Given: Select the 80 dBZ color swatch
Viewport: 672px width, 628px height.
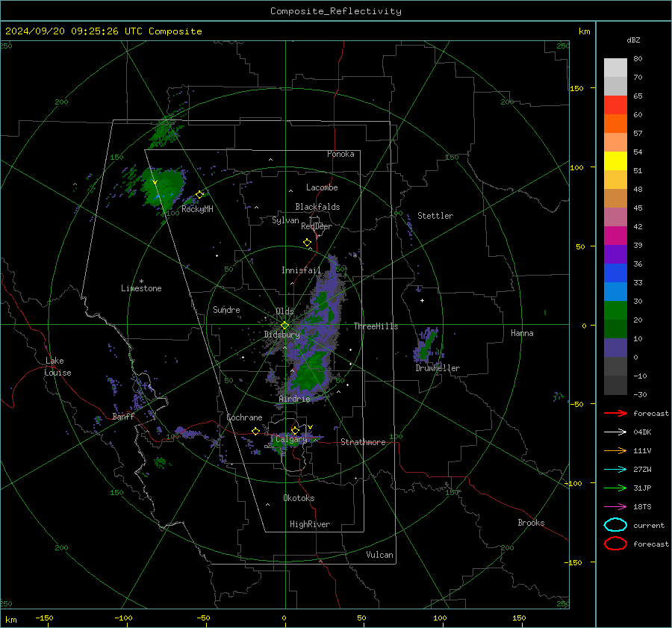Looking at the screenshot, I should point(615,68).
